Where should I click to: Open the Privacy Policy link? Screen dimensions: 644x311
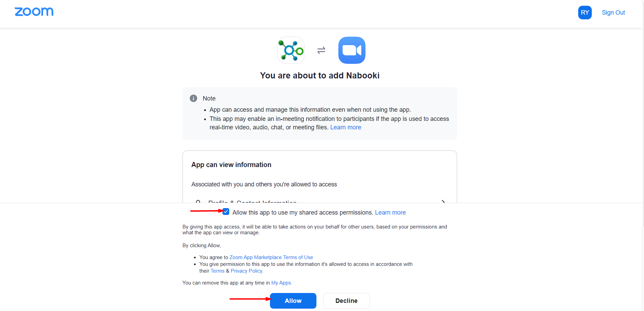[x=247, y=271]
